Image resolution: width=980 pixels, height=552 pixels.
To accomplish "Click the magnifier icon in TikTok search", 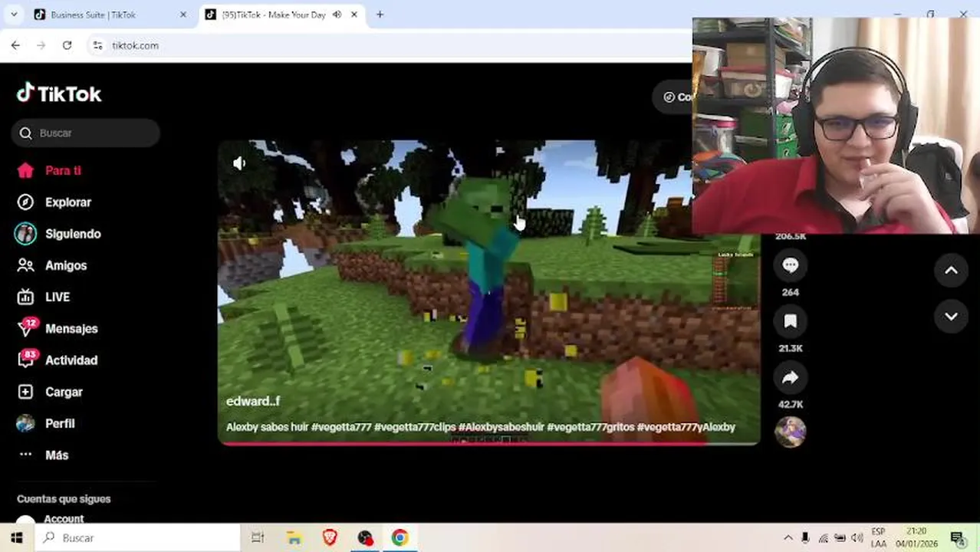I will click(26, 133).
